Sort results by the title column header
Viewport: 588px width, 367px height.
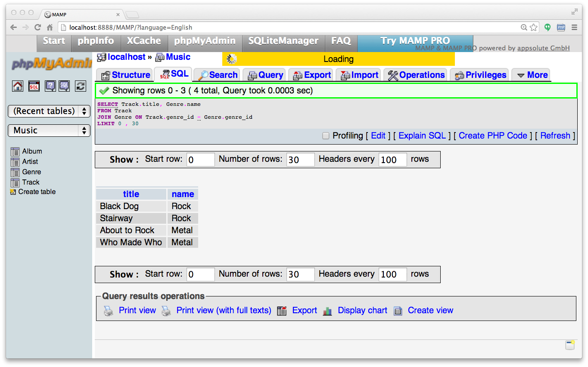[x=131, y=194]
